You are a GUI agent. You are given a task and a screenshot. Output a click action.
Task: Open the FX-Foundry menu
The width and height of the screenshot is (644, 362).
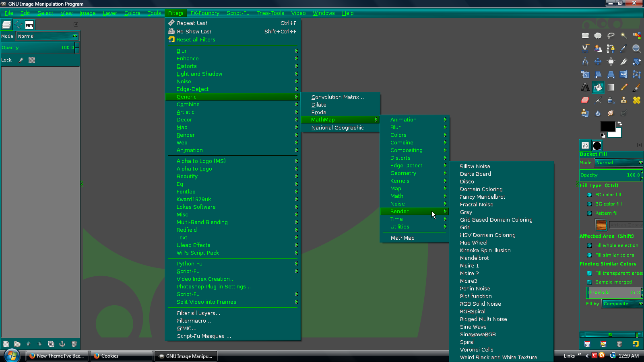tap(205, 13)
